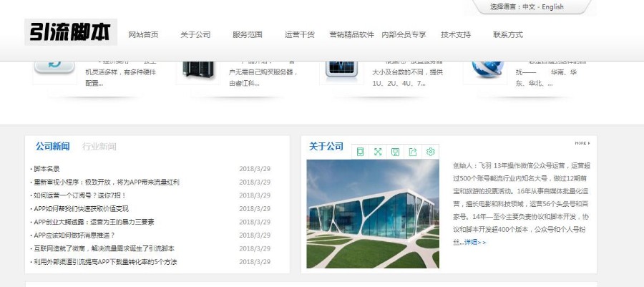Click date 2018/3/29 beside 脚本名录
644x287 pixels.
(x=255, y=169)
